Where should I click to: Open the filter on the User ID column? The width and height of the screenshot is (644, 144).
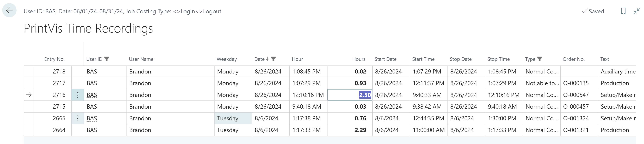[x=106, y=59]
